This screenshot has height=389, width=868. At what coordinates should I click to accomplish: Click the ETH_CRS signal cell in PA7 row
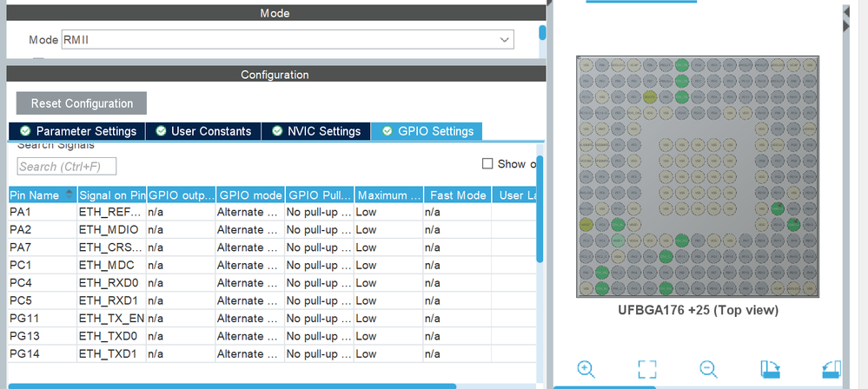coord(112,247)
